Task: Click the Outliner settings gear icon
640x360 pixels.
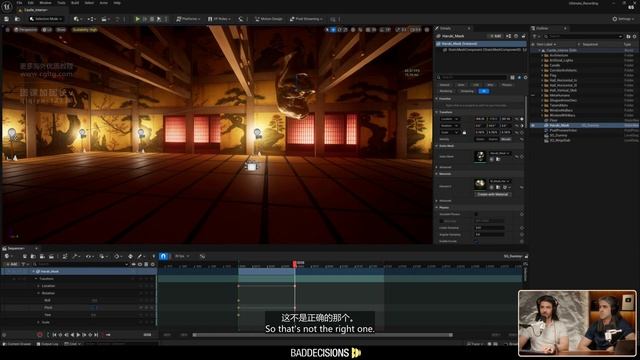Action: (x=634, y=36)
